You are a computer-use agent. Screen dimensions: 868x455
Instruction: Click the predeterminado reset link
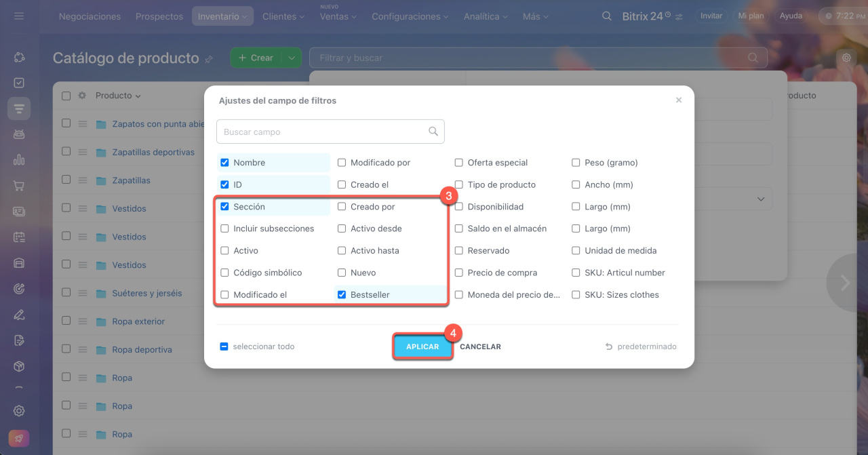click(x=641, y=347)
